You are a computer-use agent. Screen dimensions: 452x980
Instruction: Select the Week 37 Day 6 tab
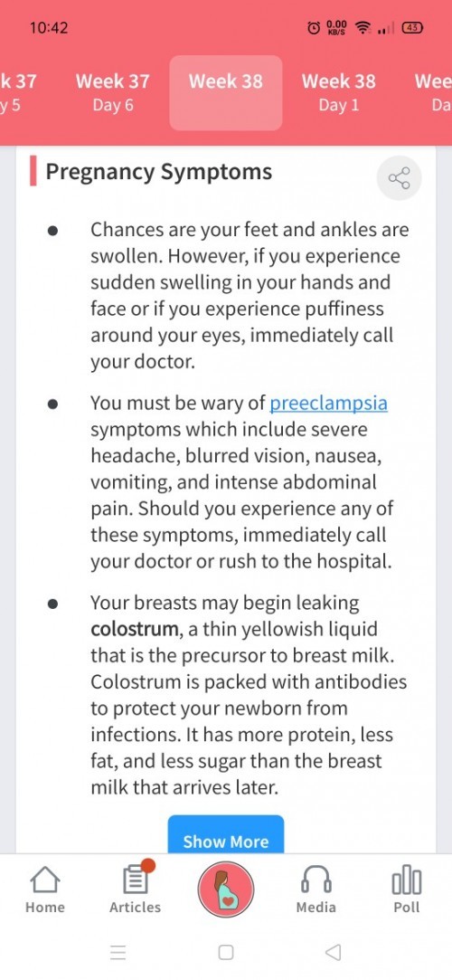coord(113,92)
